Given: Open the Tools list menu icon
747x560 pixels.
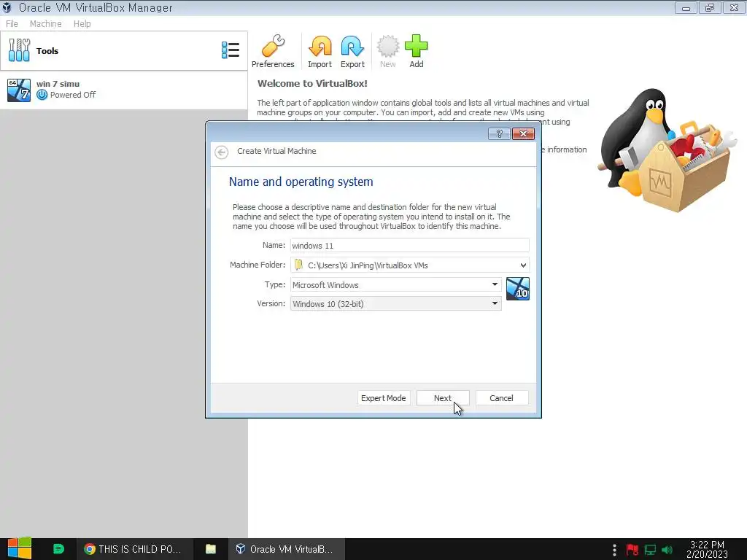Looking at the screenshot, I should [231, 50].
